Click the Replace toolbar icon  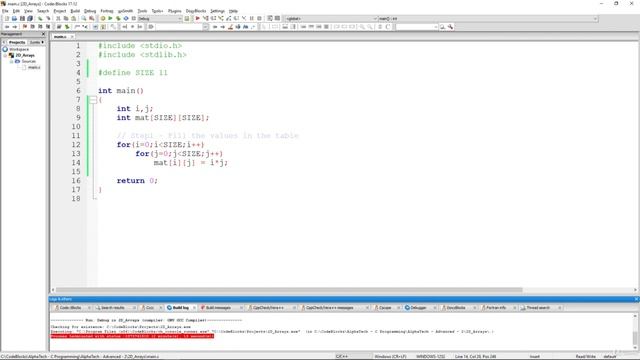[91, 18]
